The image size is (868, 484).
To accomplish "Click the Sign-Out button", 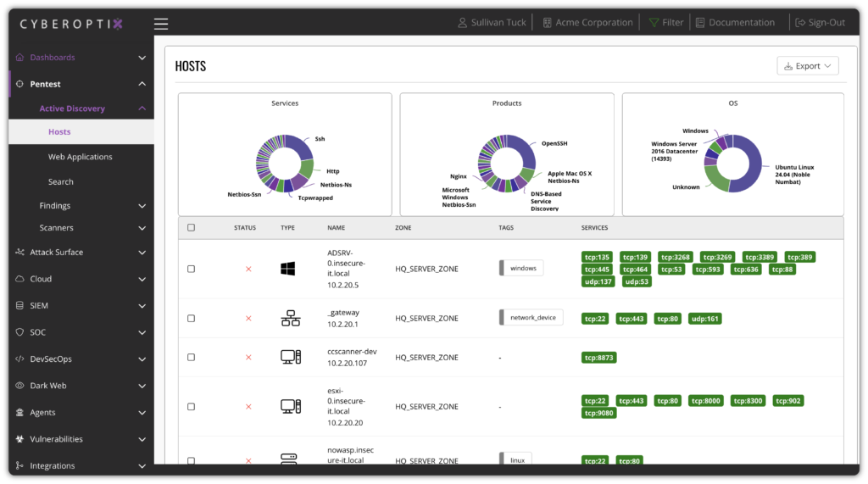I will point(820,23).
